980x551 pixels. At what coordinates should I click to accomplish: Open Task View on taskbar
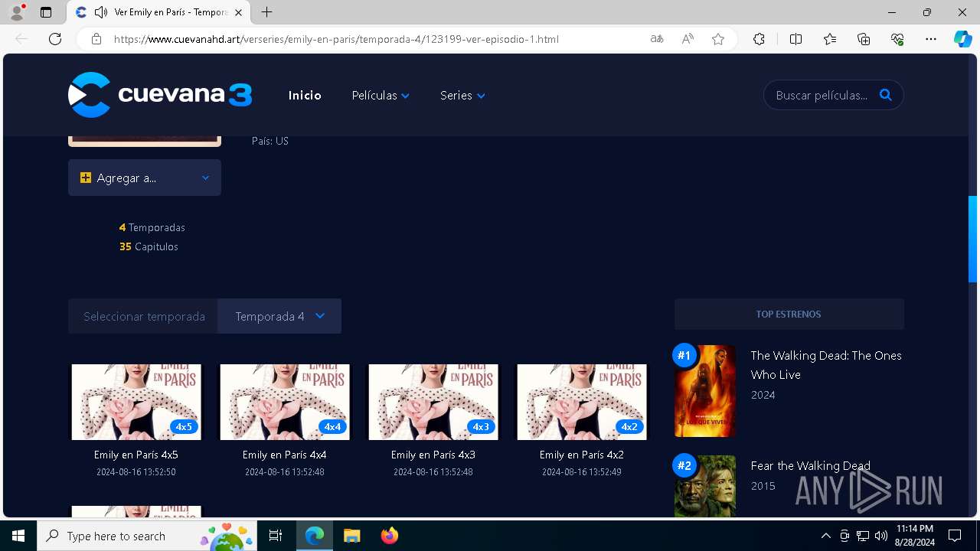point(276,536)
